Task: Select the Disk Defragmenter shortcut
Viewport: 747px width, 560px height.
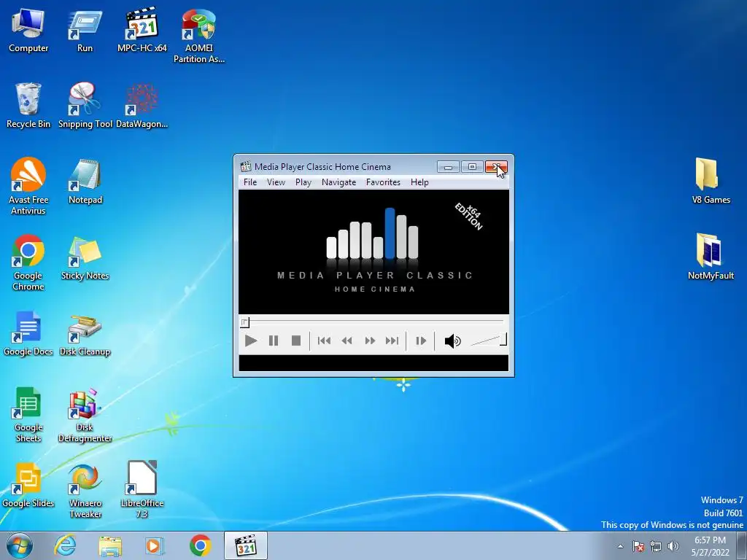Action: 85,416
